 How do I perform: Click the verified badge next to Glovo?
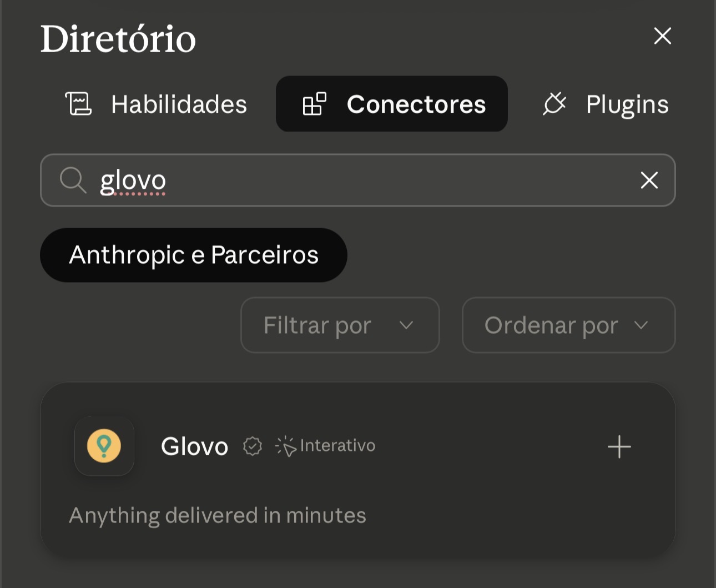253,446
